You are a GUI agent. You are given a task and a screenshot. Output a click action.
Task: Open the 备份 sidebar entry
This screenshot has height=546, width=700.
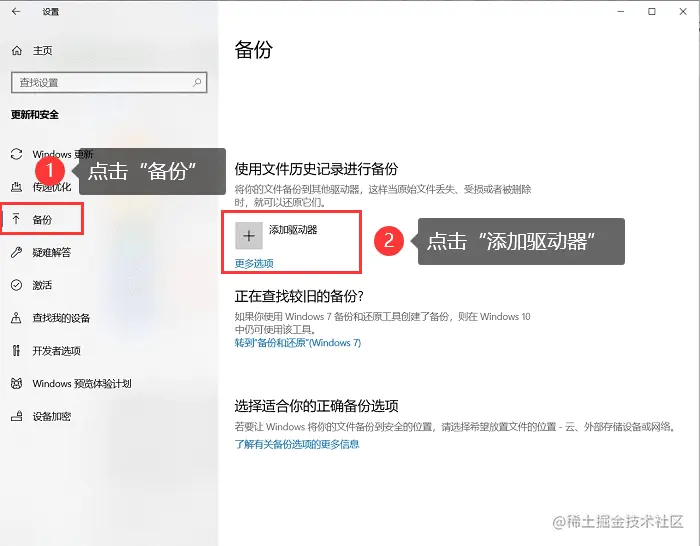coord(42,219)
